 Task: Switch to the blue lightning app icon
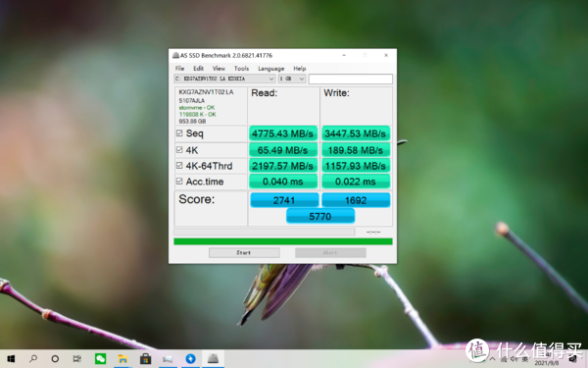click(x=190, y=359)
